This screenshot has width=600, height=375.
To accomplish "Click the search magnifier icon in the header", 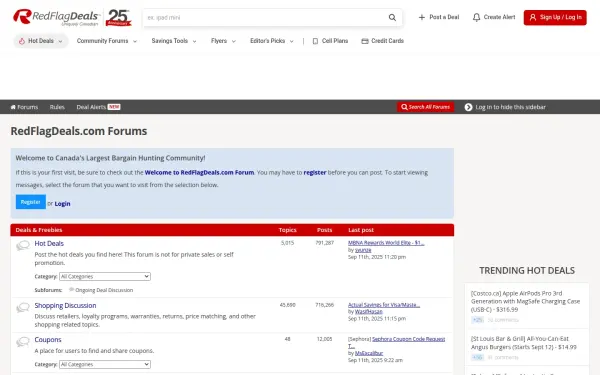I will tap(392, 18).
